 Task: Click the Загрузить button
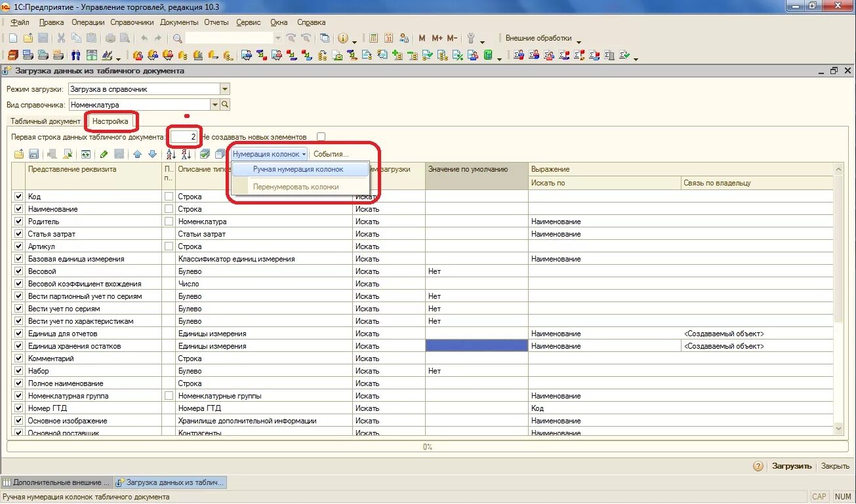tap(792, 466)
